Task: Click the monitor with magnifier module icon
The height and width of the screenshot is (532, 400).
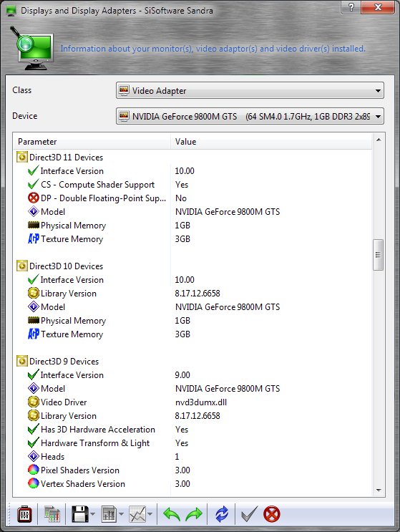Action: point(32,48)
